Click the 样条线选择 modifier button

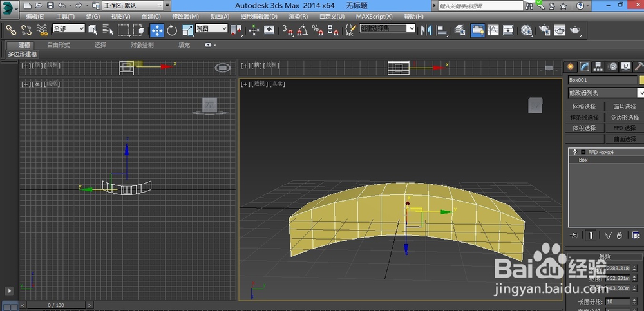point(584,117)
